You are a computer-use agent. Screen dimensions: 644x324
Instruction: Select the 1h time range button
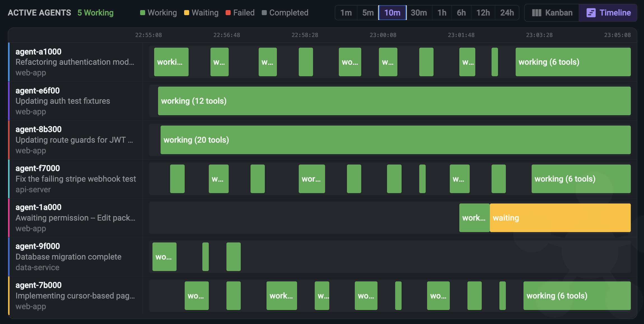tap(442, 13)
